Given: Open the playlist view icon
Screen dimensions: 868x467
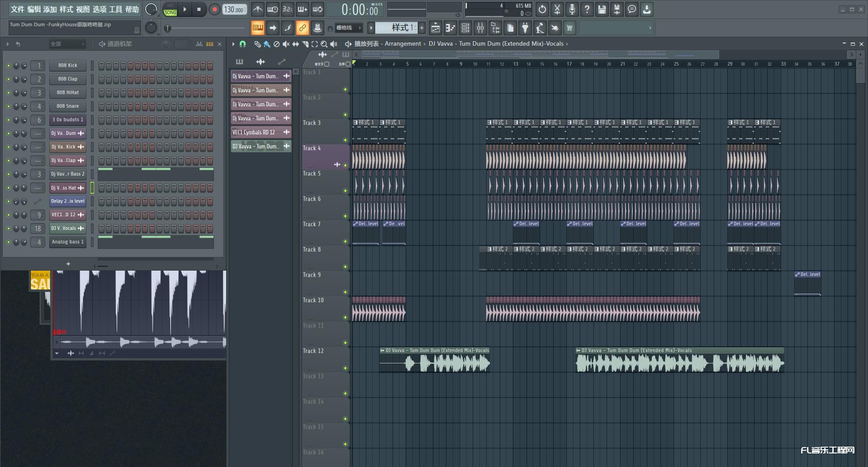Looking at the screenshot, I should point(436,28).
